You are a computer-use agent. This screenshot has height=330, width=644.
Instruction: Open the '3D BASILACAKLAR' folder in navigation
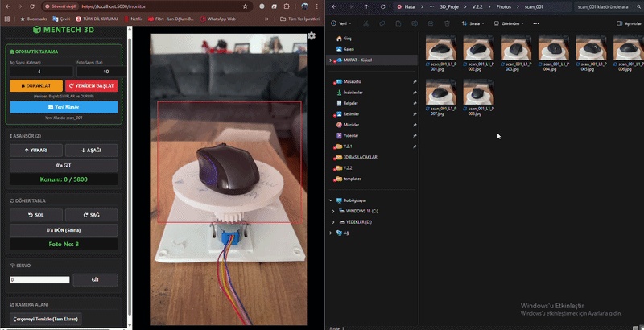[360, 157]
